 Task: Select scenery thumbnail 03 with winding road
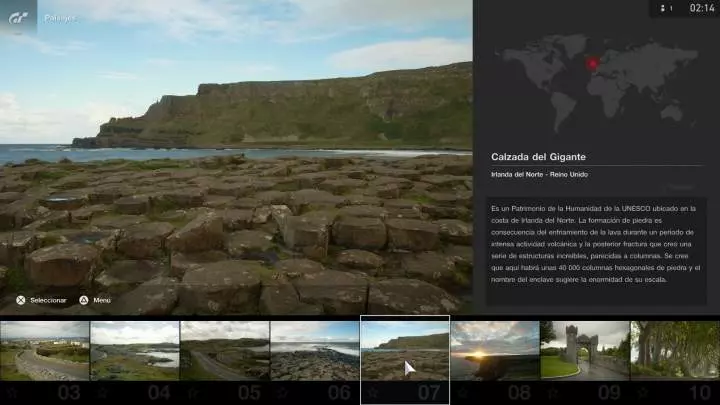click(44, 350)
